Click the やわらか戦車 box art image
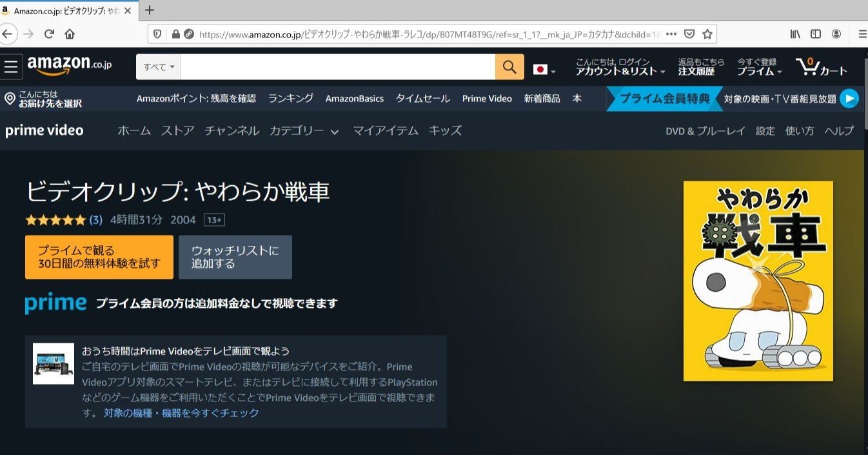The image size is (868, 455). [758, 280]
